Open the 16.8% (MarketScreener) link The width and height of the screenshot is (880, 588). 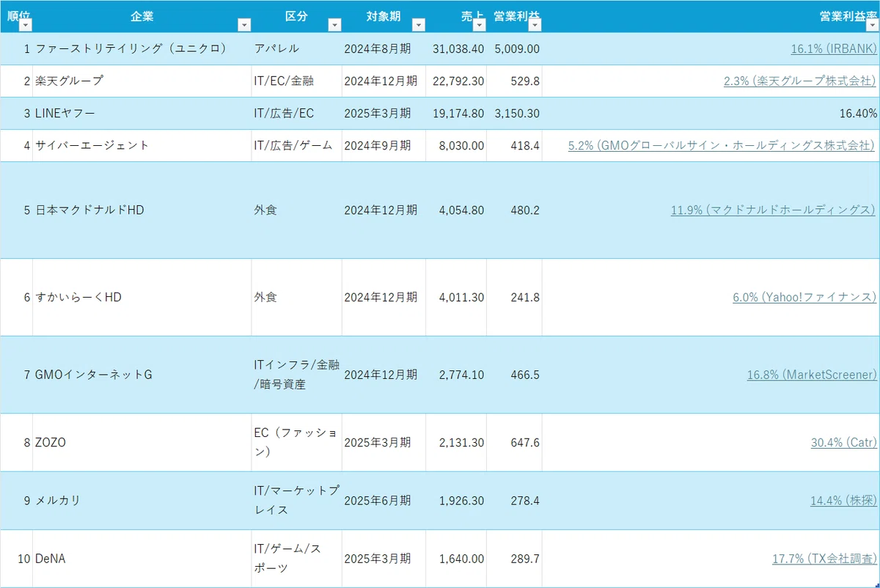tap(812, 375)
